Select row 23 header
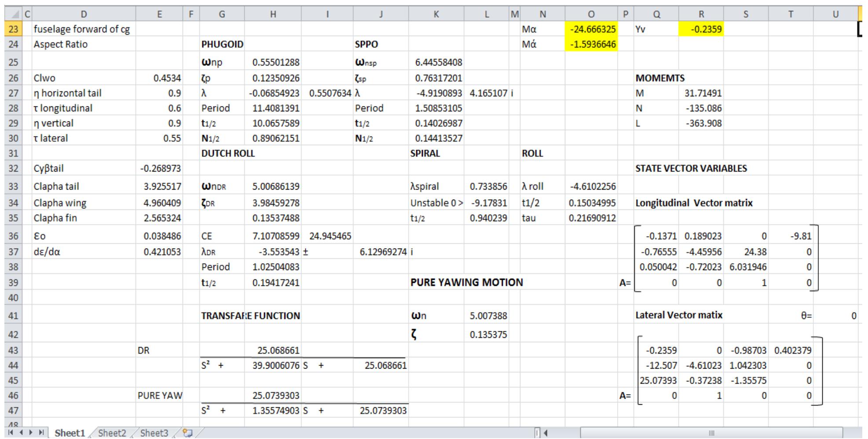 click(x=13, y=29)
